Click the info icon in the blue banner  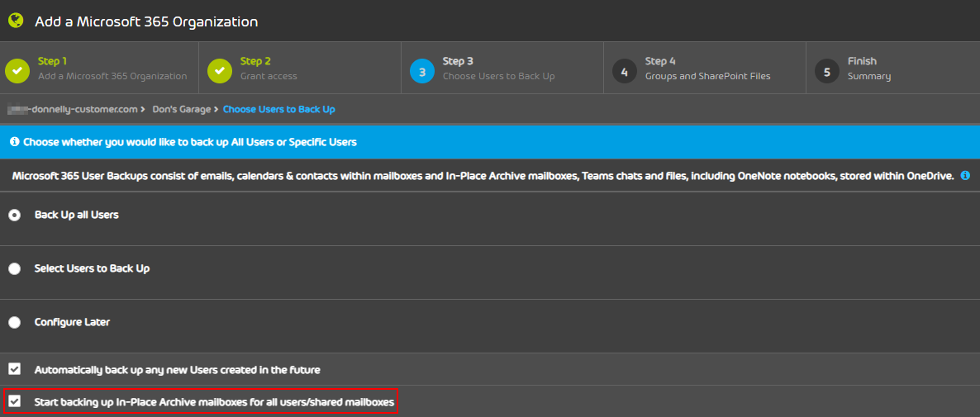pyautogui.click(x=14, y=142)
